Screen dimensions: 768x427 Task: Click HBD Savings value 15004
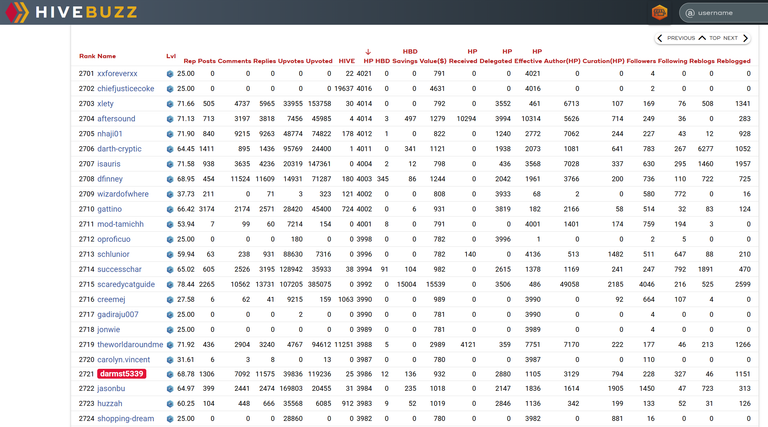pyautogui.click(x=407, y=285)
